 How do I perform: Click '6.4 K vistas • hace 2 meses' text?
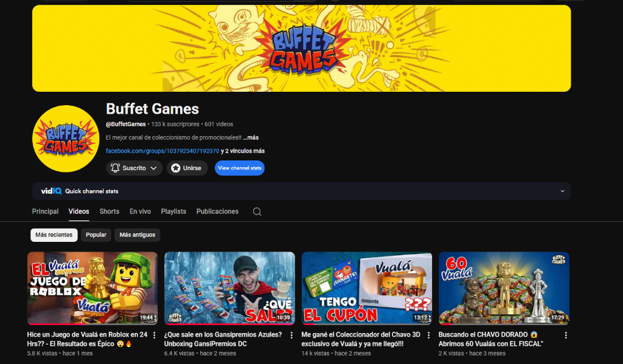[x=200, y=353]
